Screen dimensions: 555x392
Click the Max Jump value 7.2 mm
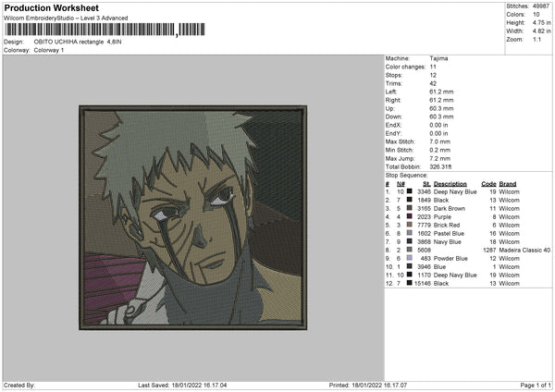[x=439, y=158]
